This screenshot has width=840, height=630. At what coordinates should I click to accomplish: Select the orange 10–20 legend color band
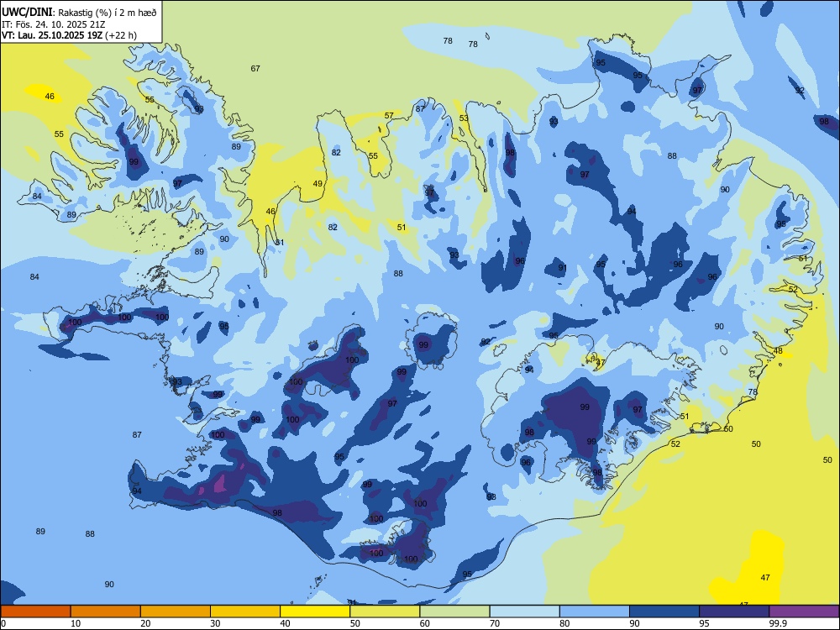point(106,612)
